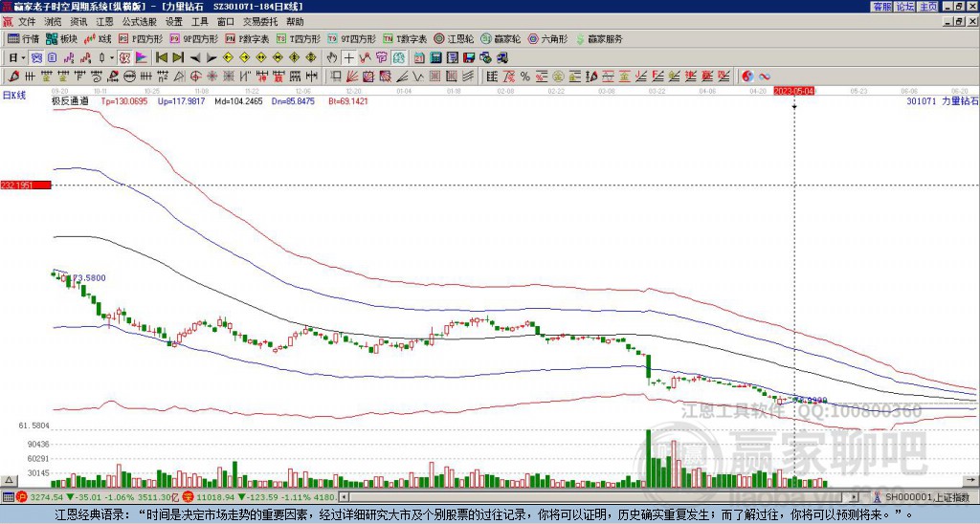Open the 工具 menu
This screenshot has height=524, width=980.
click(199, 22)
